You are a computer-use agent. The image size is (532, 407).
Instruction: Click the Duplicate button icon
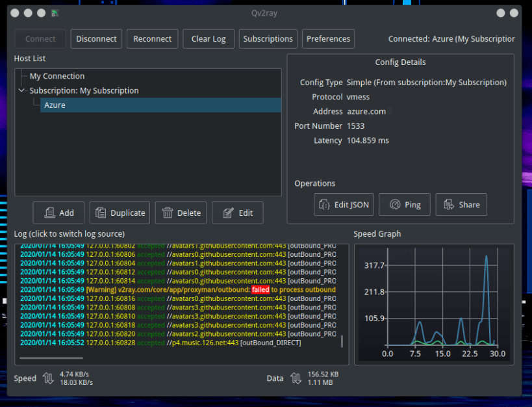101,213
